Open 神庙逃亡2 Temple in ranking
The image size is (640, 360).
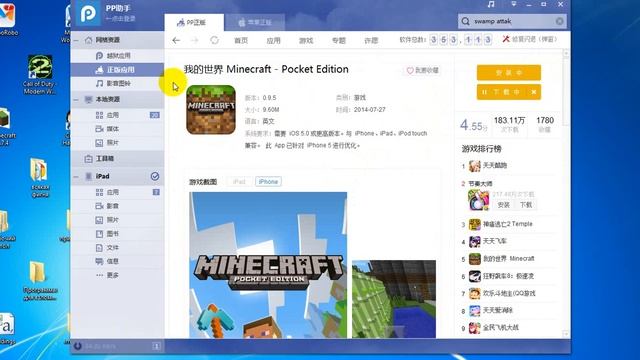coord(507,224)
